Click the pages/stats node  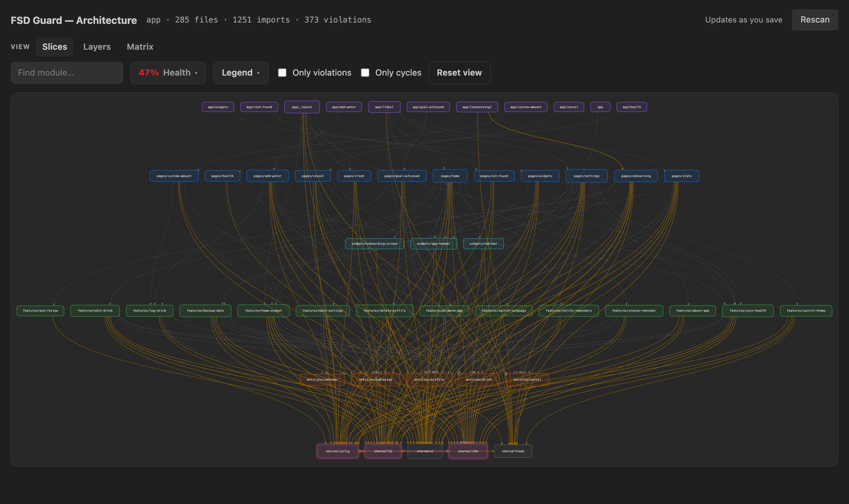(x=682, y=176)
